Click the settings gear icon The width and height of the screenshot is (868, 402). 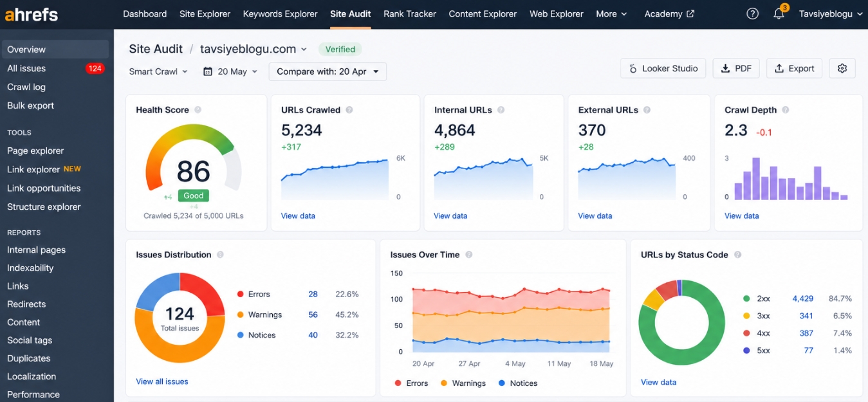coord(842,68)
